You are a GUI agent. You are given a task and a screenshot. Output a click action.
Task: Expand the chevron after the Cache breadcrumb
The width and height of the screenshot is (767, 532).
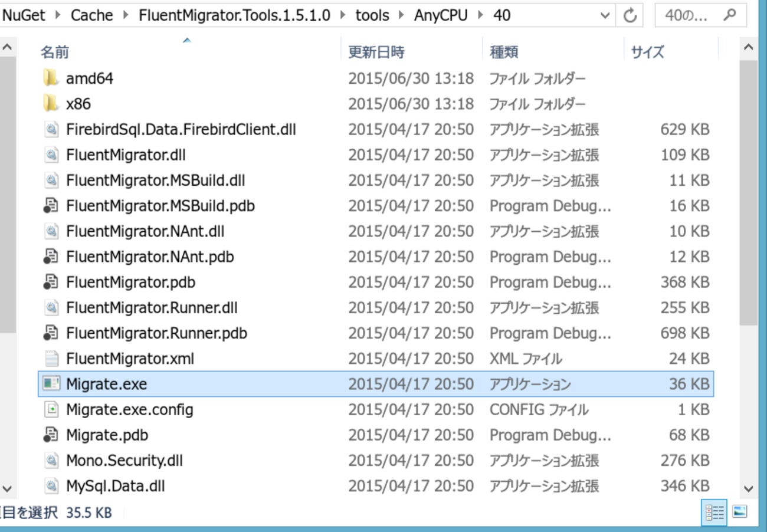click(x=125, y=16)
